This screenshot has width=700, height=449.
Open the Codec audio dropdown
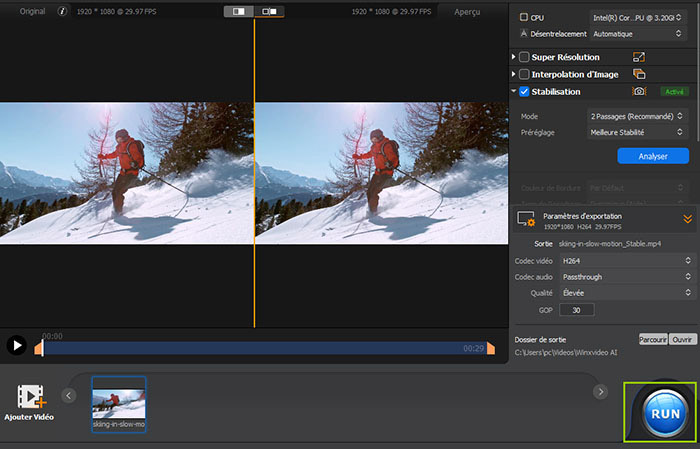(x=627, y=277)
